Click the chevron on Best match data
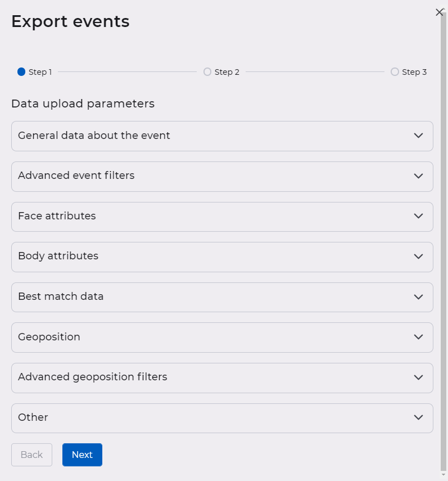Image resolution: width=448 pixels, height=481 pixels. (x=418, y=297)
